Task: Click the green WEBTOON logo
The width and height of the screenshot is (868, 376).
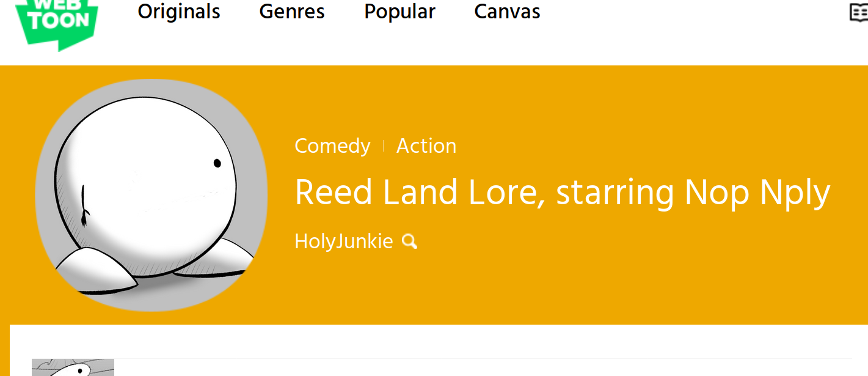Action: click(x=56, y=24)
